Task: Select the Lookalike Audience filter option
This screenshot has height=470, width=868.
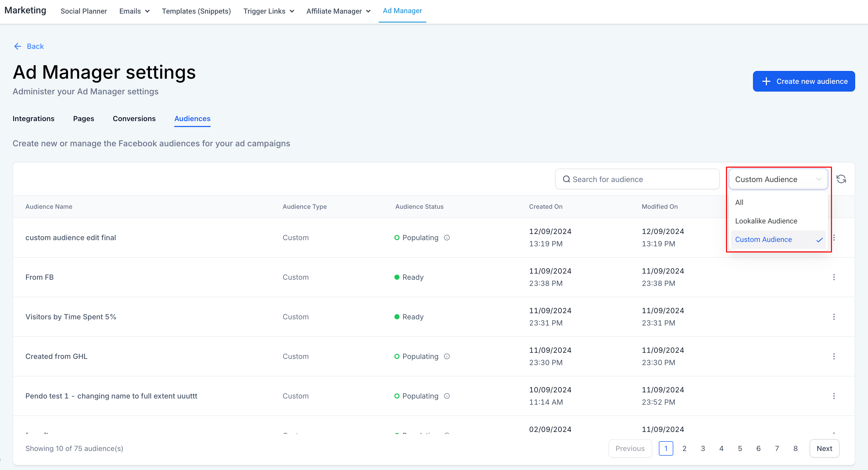Action: [x=766, y=221]
